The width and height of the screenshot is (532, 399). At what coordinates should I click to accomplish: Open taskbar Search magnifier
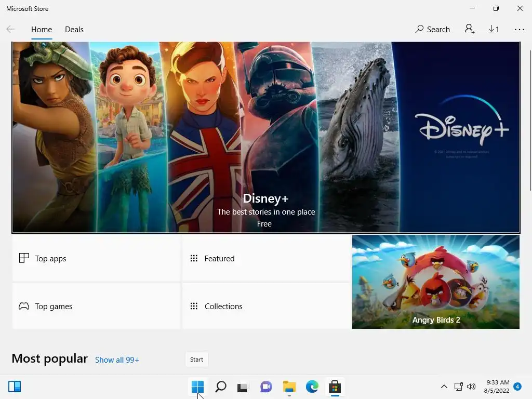click(x=220, y=387)
